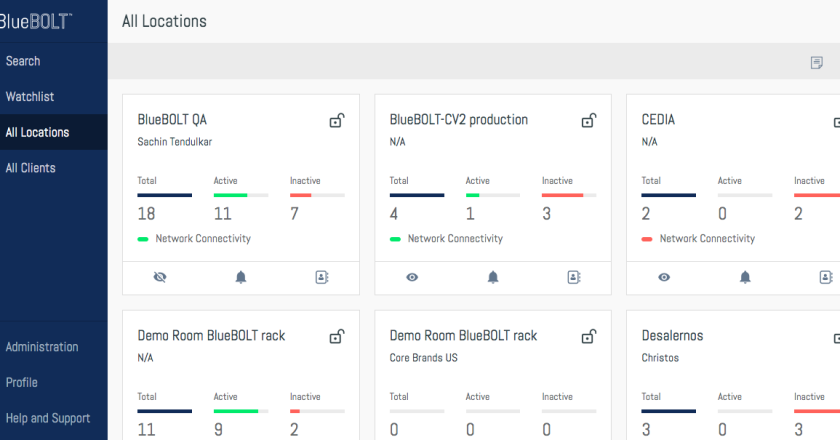Open the BlueBOLT-CV2 production location title
The width and height of the screenshot is (840, 440).
coord(459,120)
